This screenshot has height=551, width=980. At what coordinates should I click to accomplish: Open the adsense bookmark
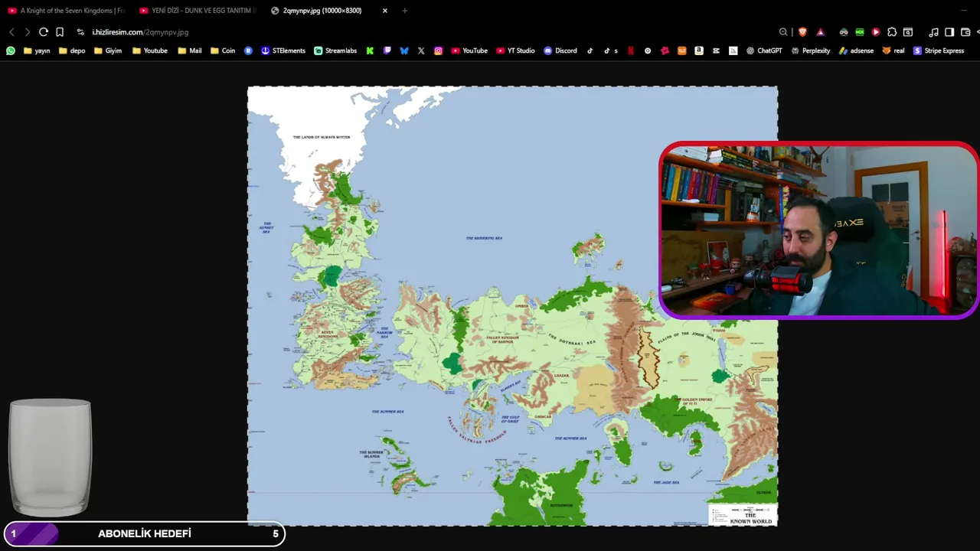[x=856, y=51]
